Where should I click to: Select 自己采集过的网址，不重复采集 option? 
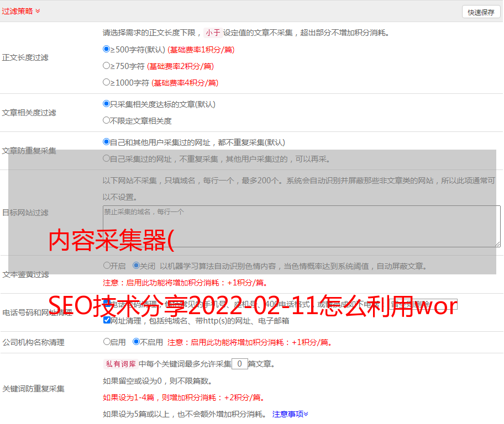(106, 158)
